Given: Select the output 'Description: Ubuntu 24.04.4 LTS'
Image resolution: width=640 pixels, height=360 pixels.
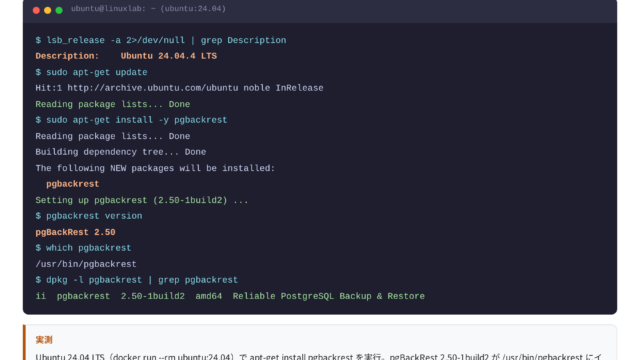Looking at the screenshot, I should 126,56.
